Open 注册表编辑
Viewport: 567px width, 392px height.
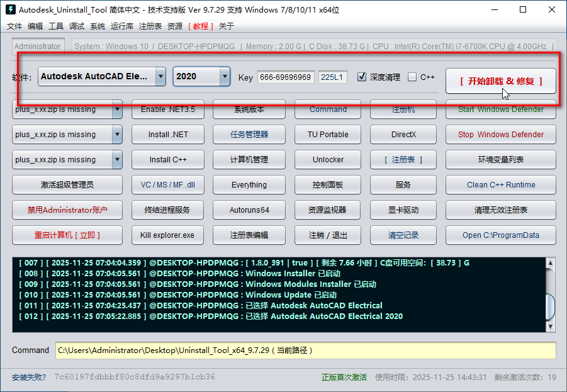(x=249, y=235)
